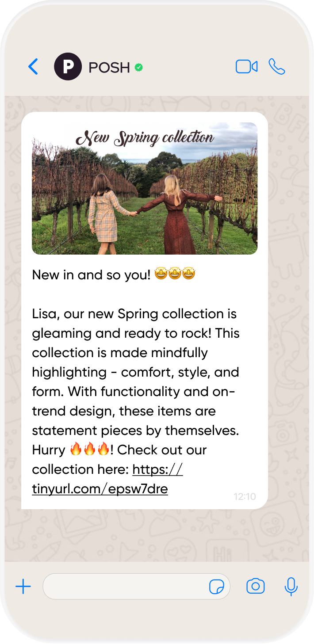314x644 pixels.
Task: Tap the empty chat wallpaper below message
Action: click(157, 535)
